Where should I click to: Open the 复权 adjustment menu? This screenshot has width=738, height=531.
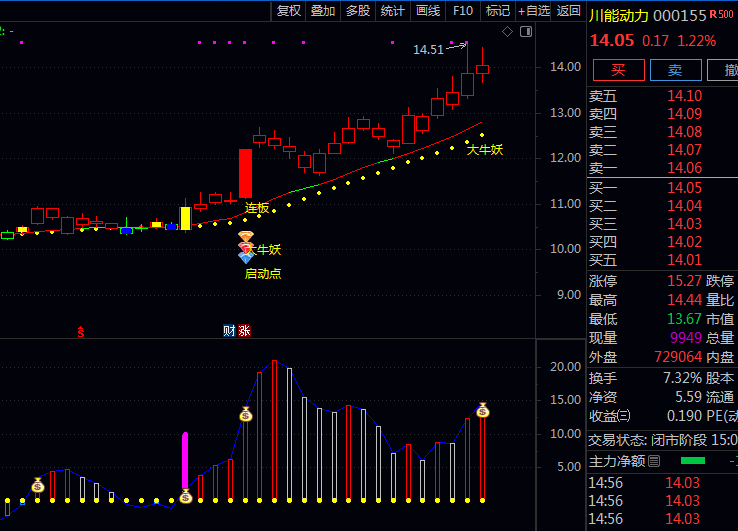pyautogui.click(x=289, y=11)
